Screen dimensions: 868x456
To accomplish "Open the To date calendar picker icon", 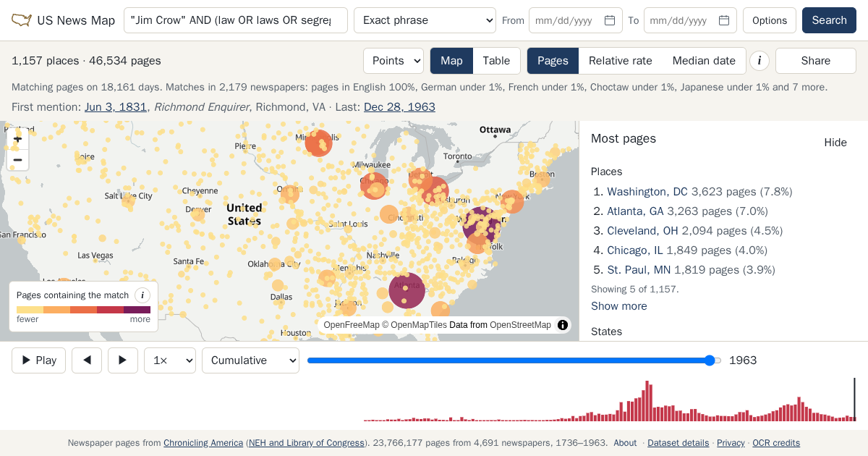I will [724, 20].
